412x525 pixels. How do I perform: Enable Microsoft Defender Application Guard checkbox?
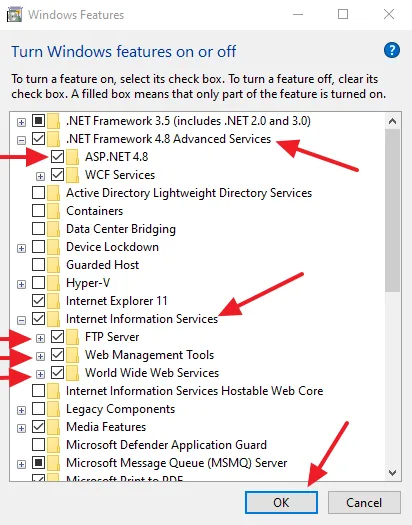pyautogui.click(x=38, y=445)
